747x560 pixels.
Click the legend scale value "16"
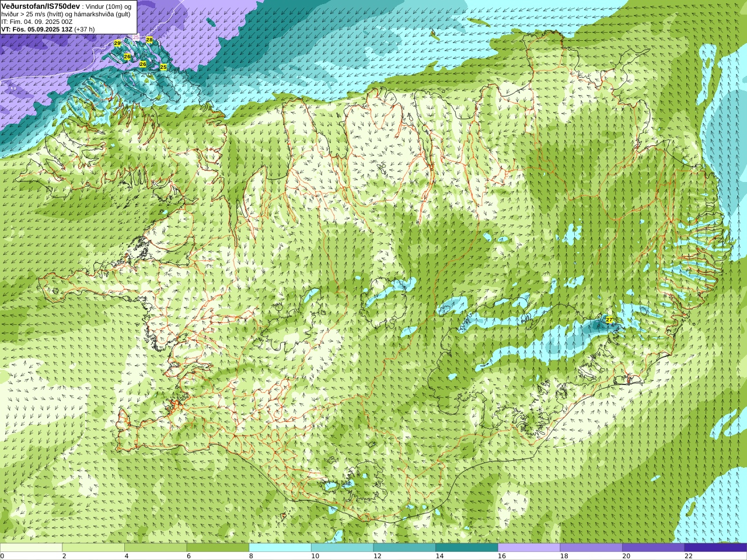[x=502, y=556]
